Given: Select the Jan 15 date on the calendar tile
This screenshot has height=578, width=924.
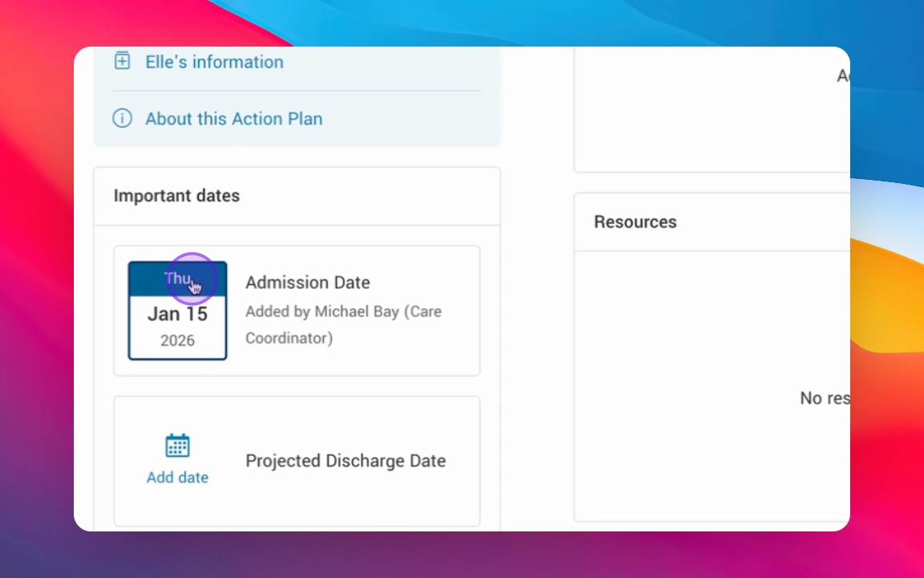Looking at the screenshot, I should [x=177, y=314].
